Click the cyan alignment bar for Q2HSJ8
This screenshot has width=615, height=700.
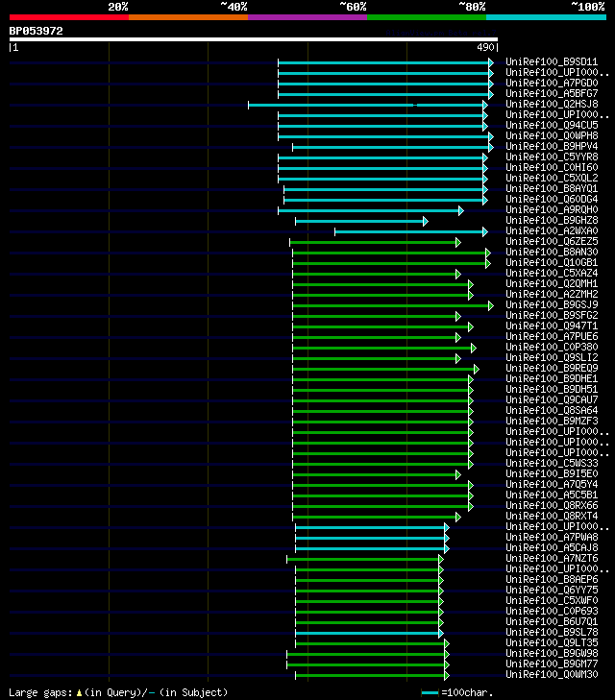[x=366, y=106]
